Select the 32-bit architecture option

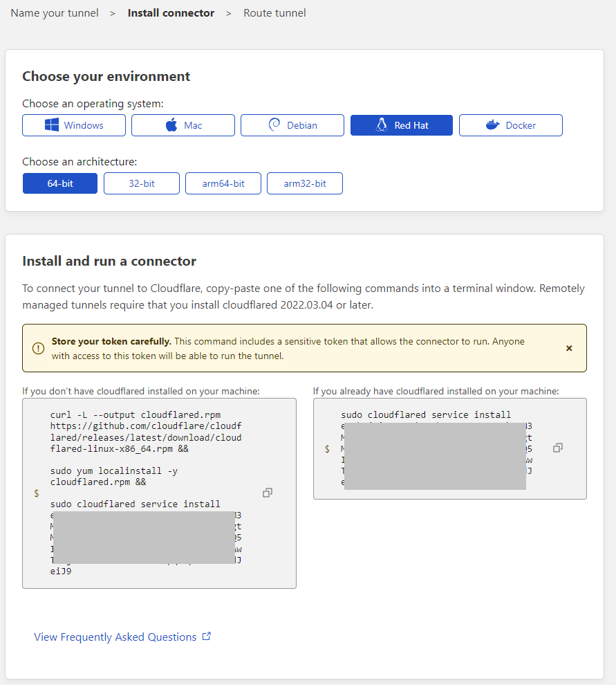point(141,183)
